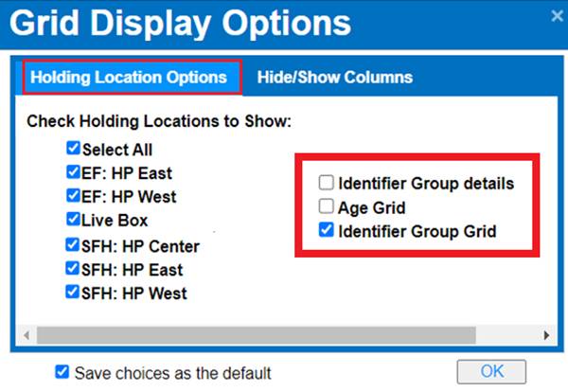Uncheck the Select All checkbox
Viewport: 568px width, 392px height.
(x=73, y=149)
